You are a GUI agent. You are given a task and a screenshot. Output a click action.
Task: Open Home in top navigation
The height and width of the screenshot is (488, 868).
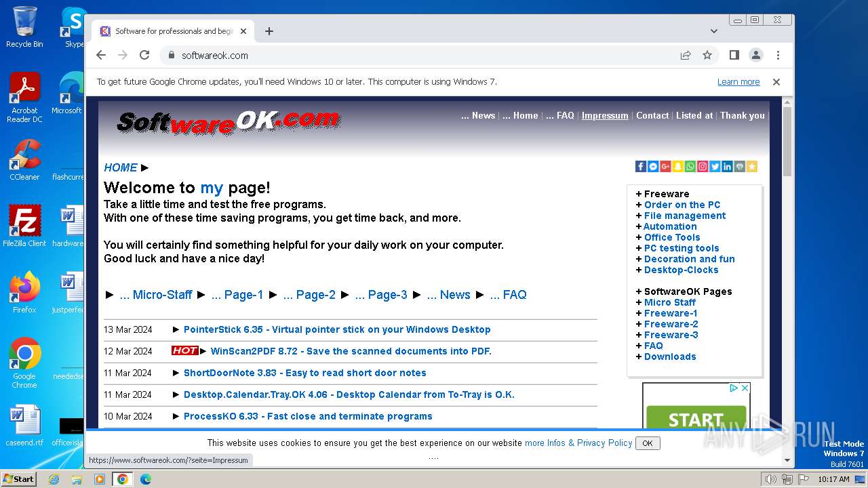click(x=520, y=115)
